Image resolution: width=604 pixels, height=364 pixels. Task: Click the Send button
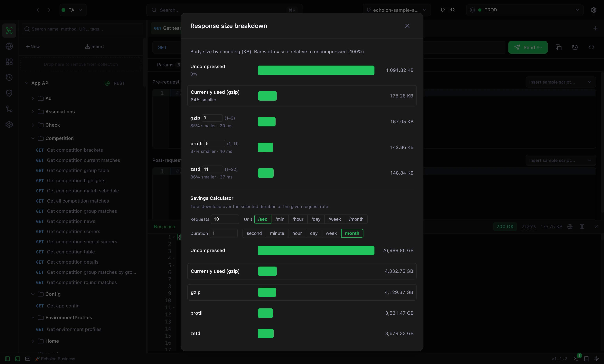tap(528, 47)
